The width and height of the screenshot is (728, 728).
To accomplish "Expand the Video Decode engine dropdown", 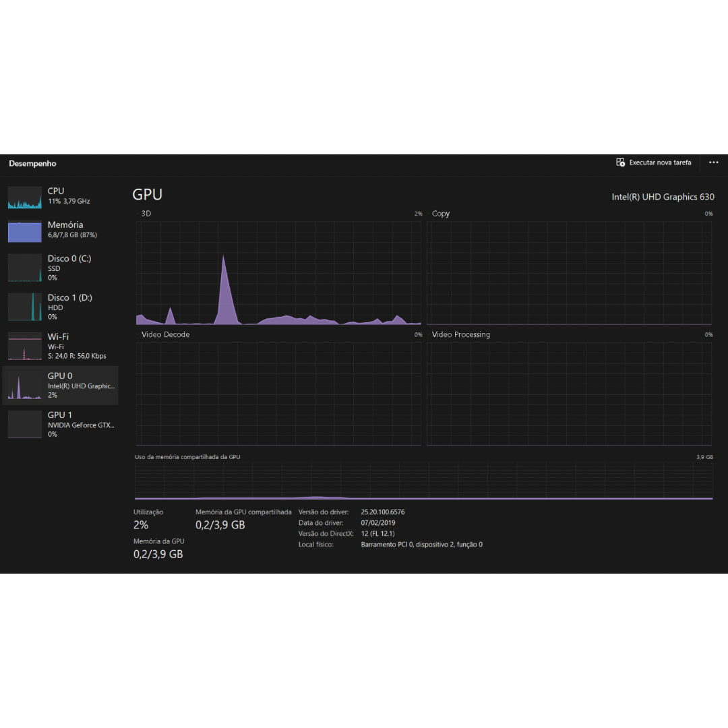I will pyautogui.click(x=164, y=334).
